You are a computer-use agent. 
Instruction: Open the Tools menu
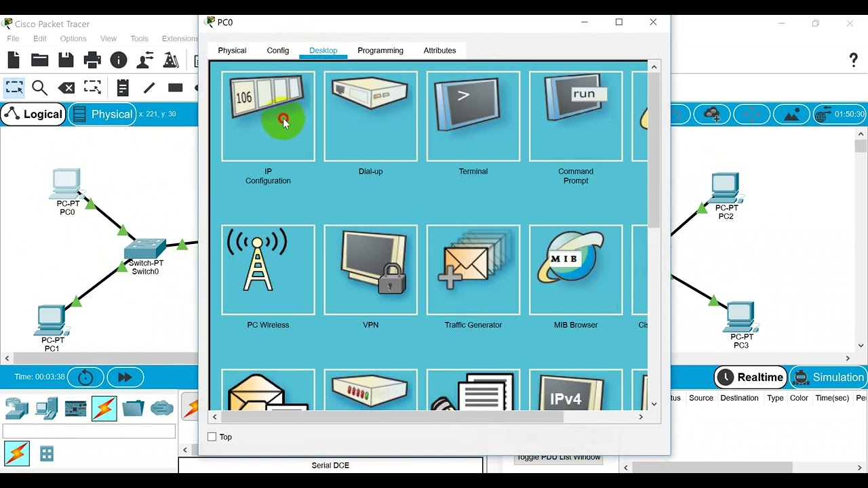click(x=139, y=39)
